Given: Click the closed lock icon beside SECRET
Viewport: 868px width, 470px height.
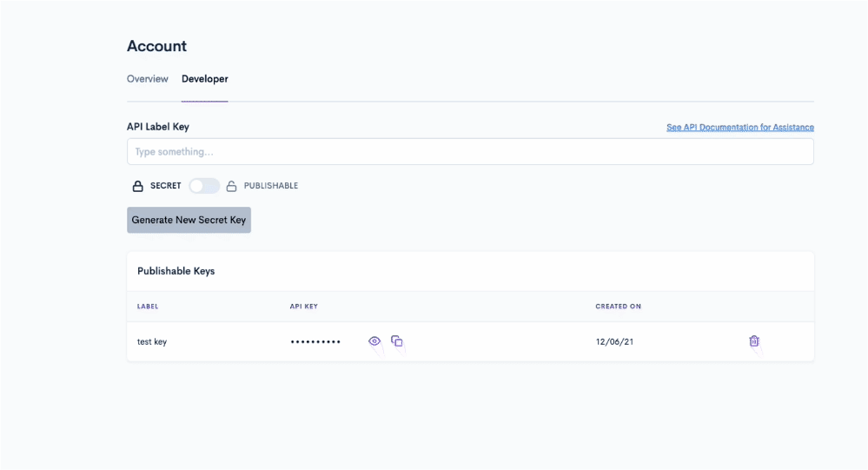Looking at the screenshot, I should 137,186.
